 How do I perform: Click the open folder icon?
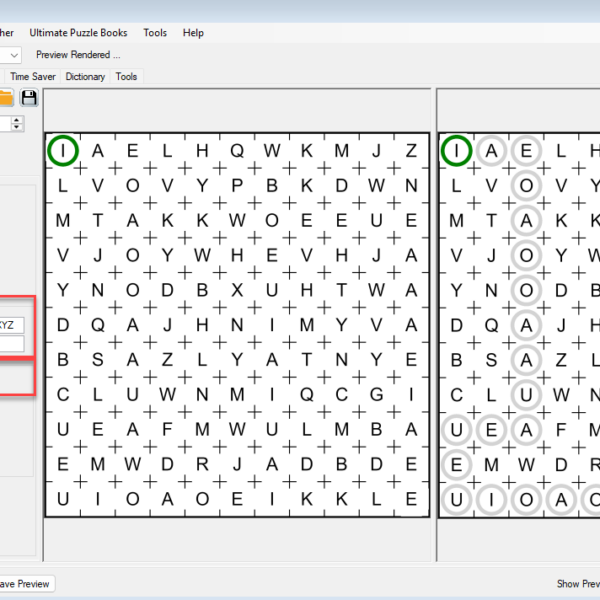click(x=6, y=98)
